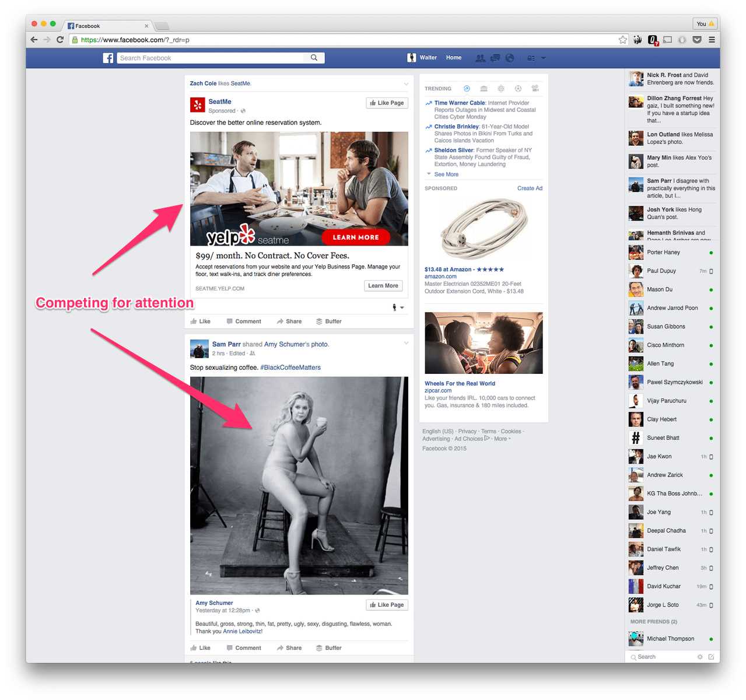Click the new message compose icon in chat
This screenshot has width=746, height=700.
711,657
